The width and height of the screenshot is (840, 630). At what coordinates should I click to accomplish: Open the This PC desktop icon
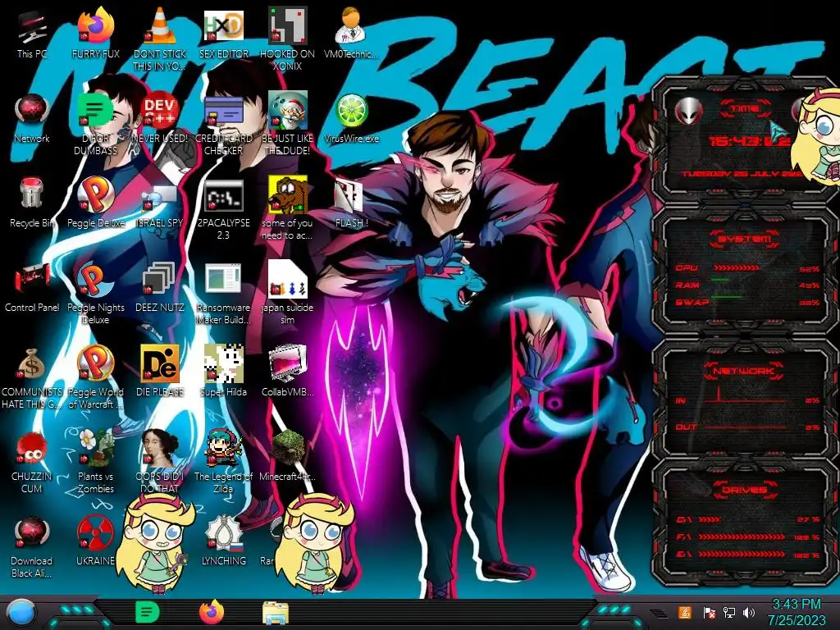(x=32, y=33)
